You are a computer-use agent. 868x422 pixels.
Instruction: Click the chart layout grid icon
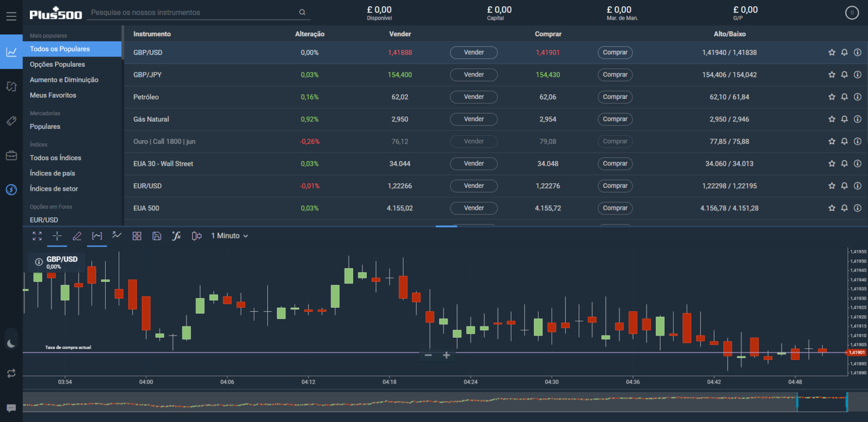pos(137,236)
